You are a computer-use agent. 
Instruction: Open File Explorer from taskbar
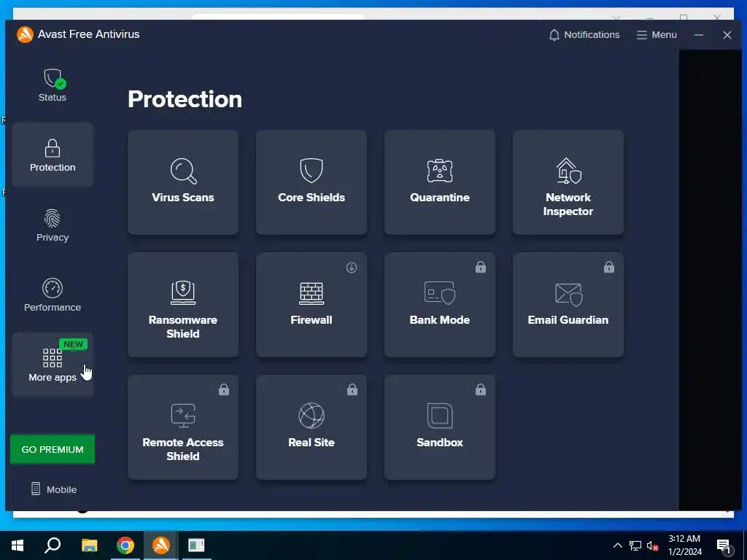pyautogui.click(x=89, y=545)
